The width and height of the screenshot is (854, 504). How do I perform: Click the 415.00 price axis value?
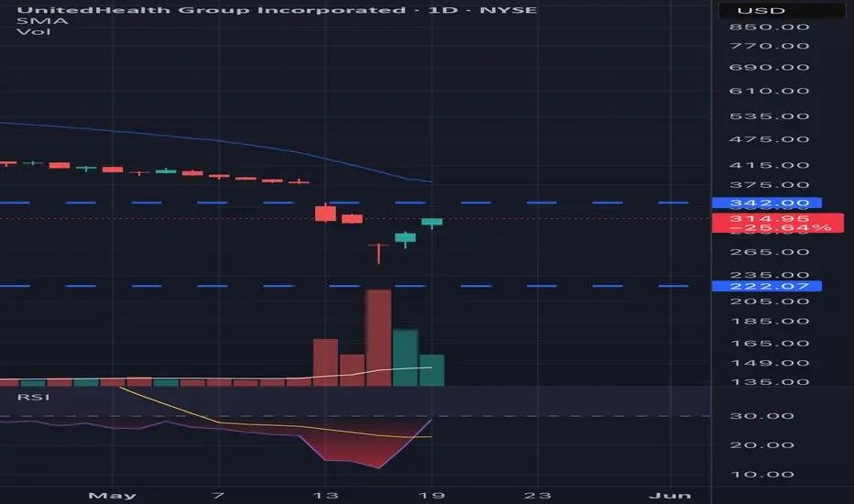tap(769, 166)
